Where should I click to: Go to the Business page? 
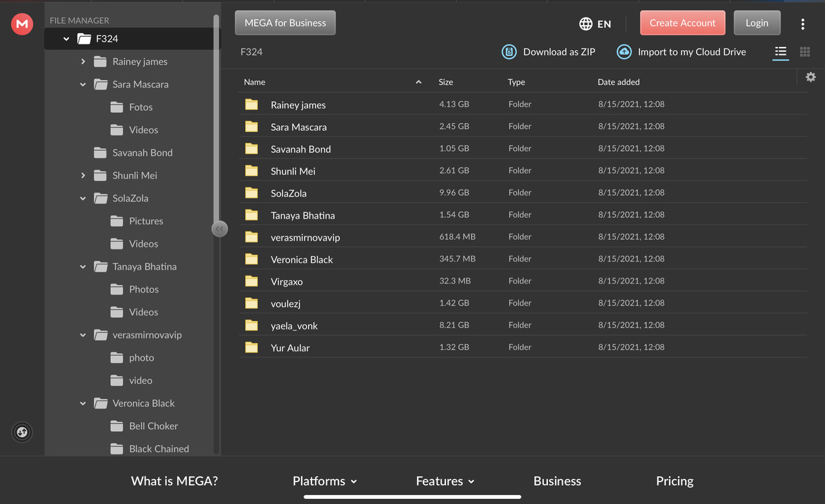pos(558,481)
